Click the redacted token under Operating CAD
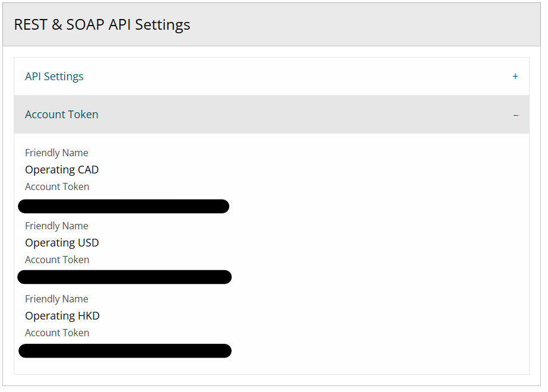This screenshot has width=548, height=392. [123, 207]
